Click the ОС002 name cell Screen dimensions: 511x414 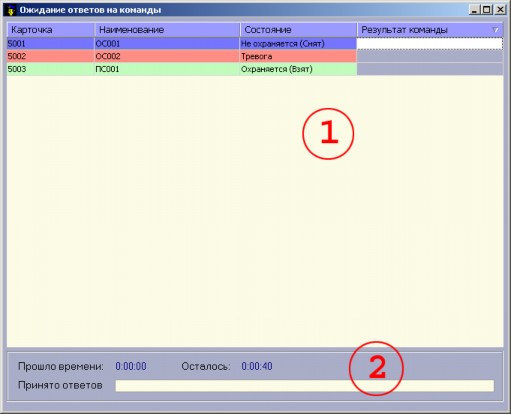[167, 56]
